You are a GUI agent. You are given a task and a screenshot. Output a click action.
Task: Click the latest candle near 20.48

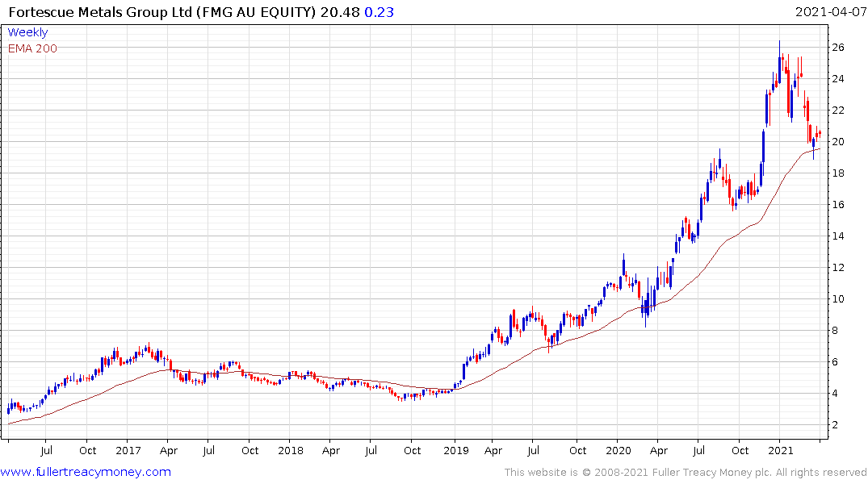[820, 134]
